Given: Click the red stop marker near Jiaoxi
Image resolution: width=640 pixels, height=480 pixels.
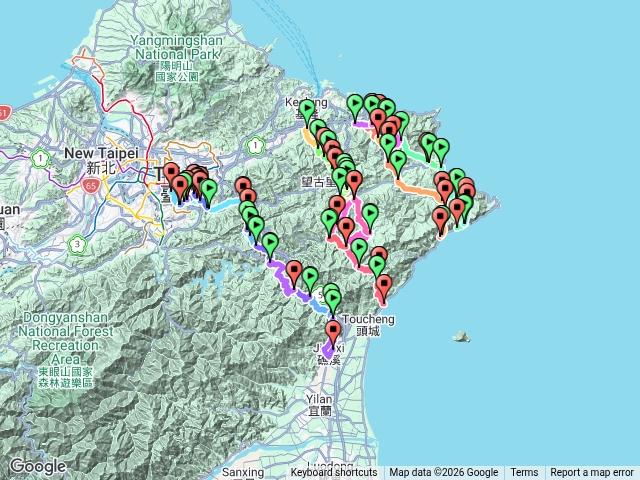Looking at the screenshot, I should 333,332.
